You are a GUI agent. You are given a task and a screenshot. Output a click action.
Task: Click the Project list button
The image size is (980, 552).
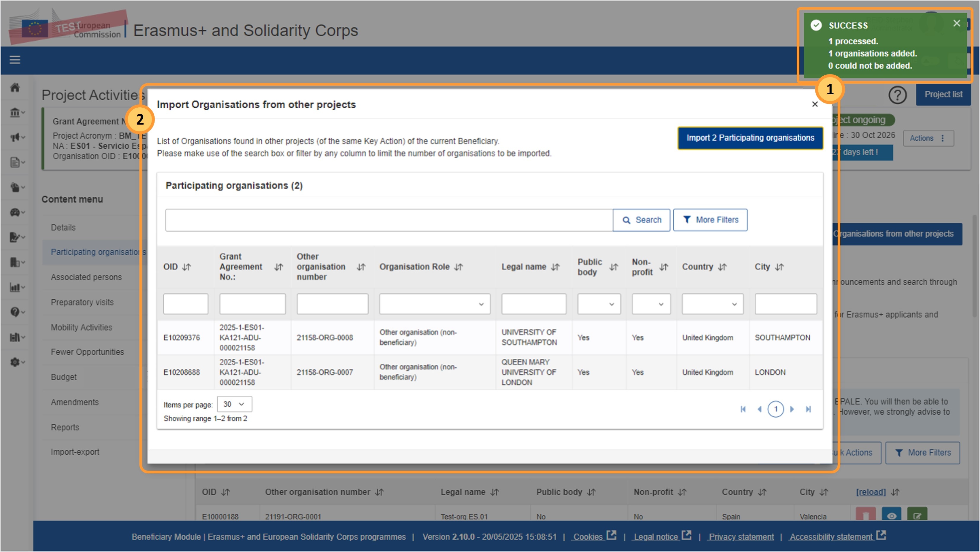(x=943, y=94)
